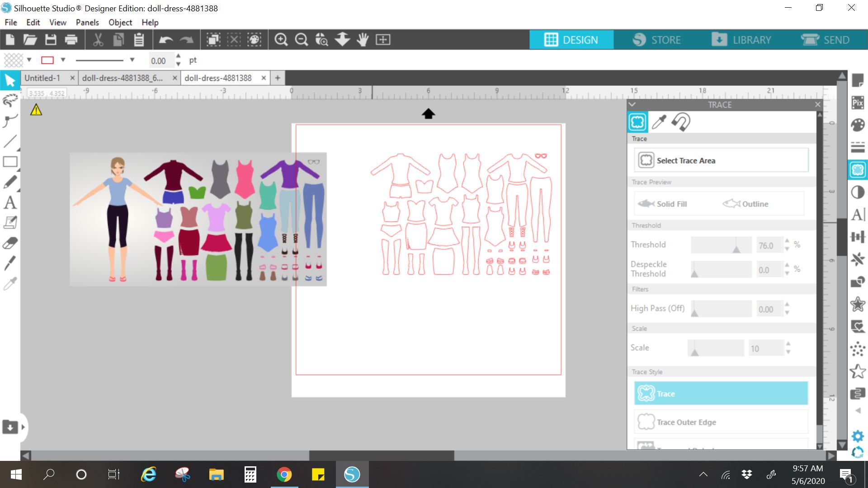Image resolution: width=868 pixels, height=488 pixels.
Task: Close the Trace panel
Action: tap(817, 104)
